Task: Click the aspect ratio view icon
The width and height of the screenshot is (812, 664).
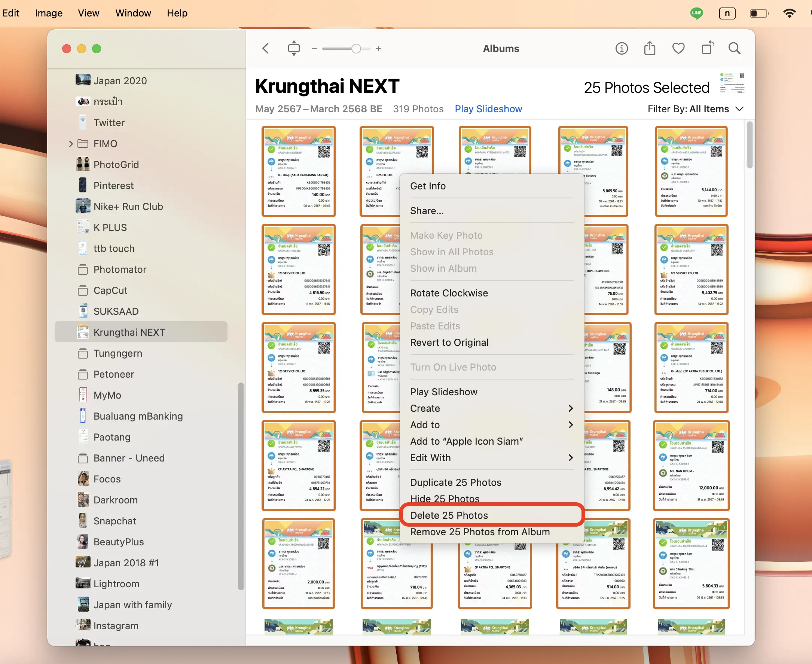Action: pyautogui.click(x=294, y=49)
